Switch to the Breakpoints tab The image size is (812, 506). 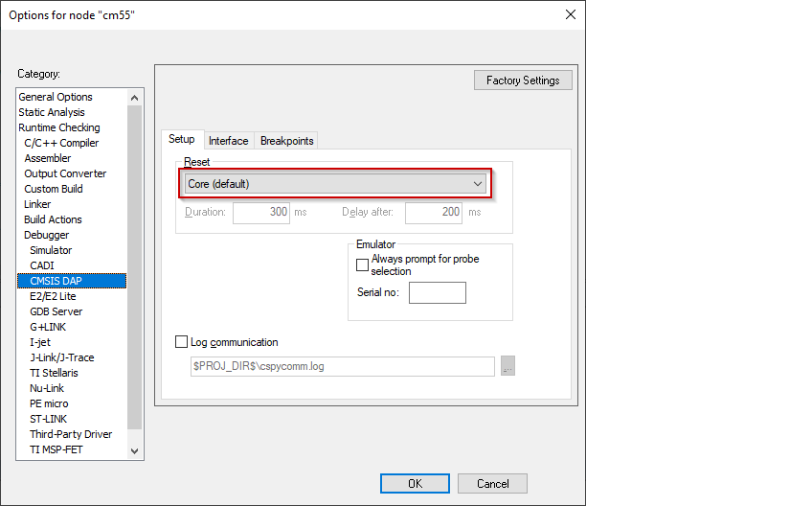[286, 141]
